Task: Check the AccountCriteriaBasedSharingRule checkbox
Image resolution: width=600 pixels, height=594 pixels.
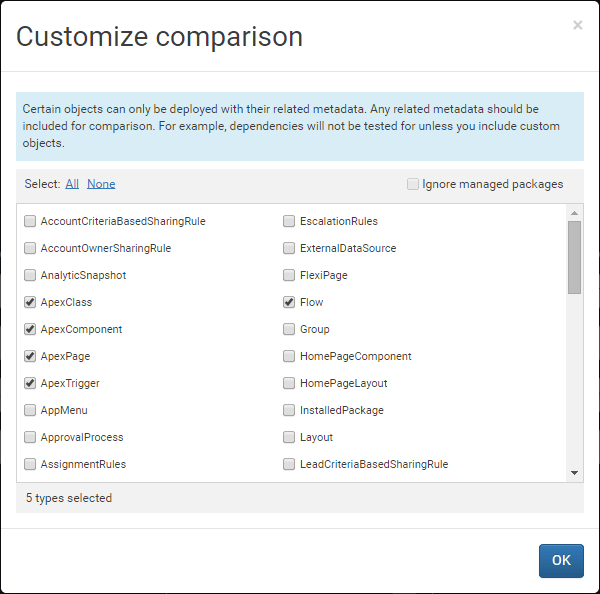Action: pos(30,221)
